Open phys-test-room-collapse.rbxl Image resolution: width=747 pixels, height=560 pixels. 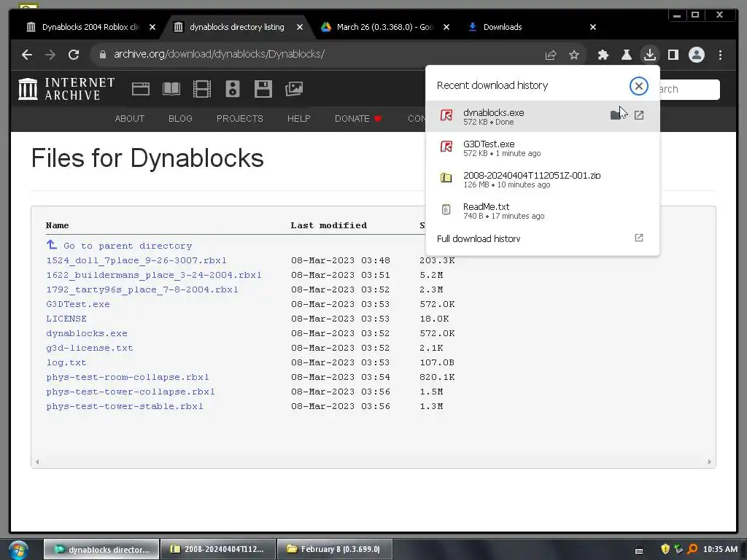128,377
